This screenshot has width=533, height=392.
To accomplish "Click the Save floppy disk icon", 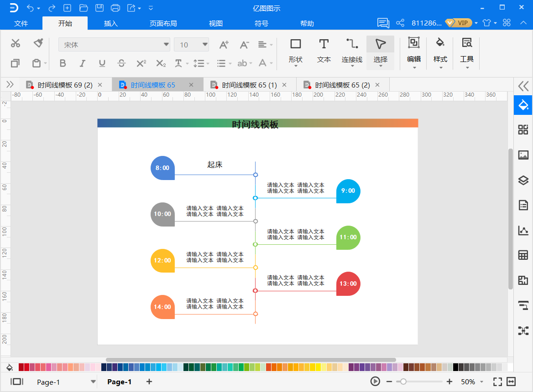I will point(99,8).
